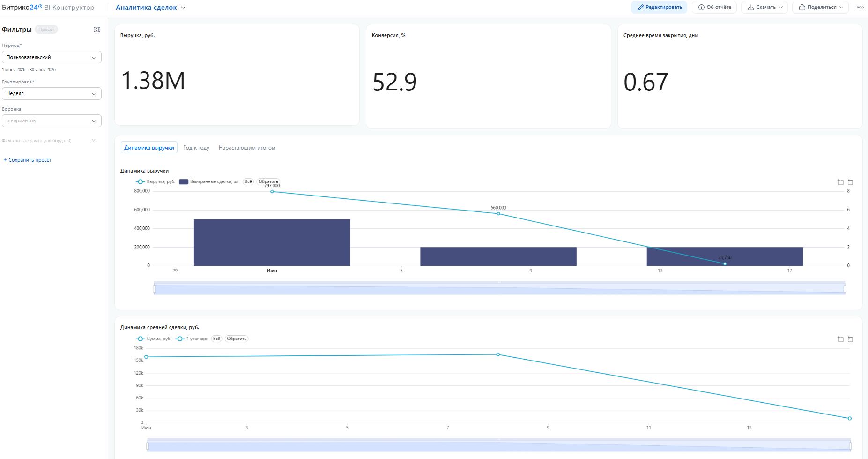Viewport: 868px width, 459px height.
Task: Toggle the Выигранные сделки, шт legend series
Action: point(209,181)
